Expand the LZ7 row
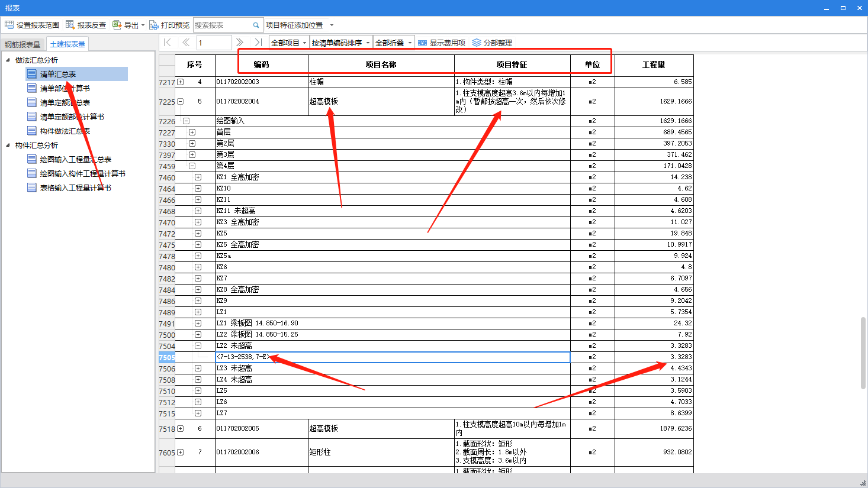Viewport: 868px width, 488px height. pos(198,413)
